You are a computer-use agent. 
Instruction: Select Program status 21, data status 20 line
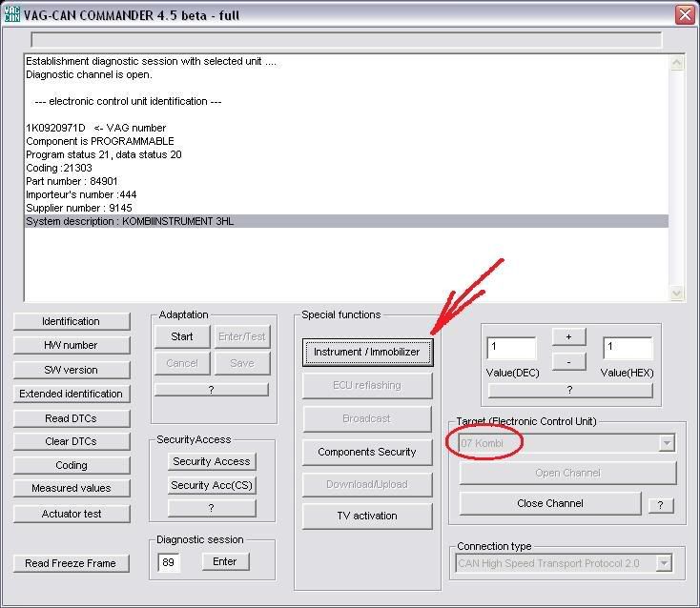pos(346,154)
